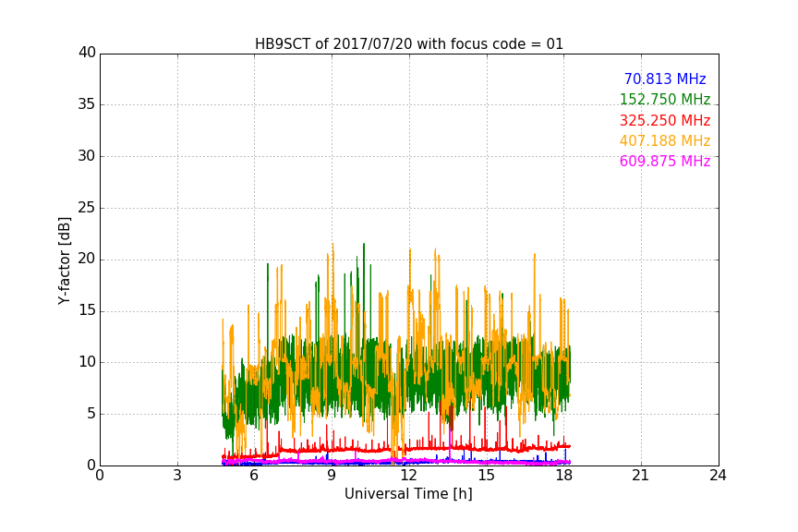Screen dimensions: 798x532
Task: Select the 407.188 MHz legend label
Action: point(665,140)
